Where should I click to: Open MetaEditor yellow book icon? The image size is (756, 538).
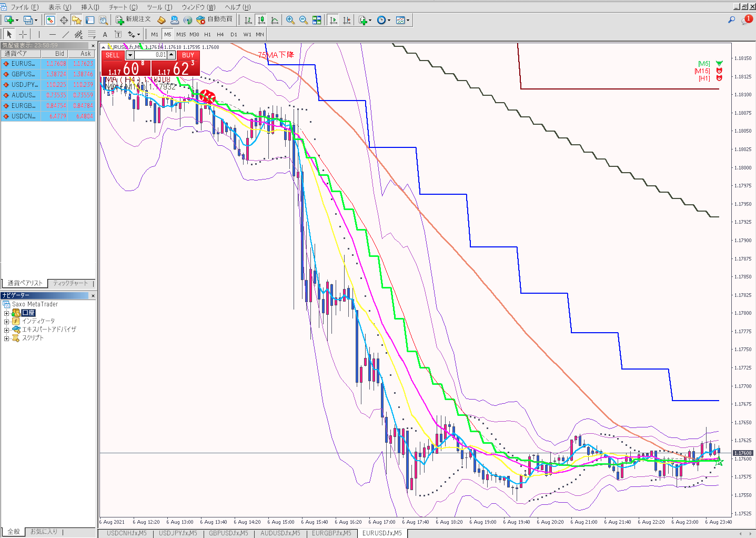point(162,20)
